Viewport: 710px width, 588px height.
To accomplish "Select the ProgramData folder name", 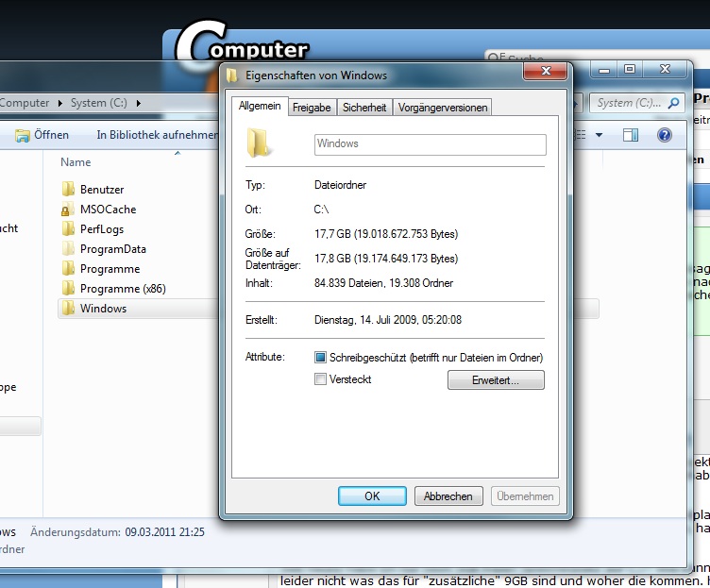I will pyautogui.click(x=113, y=249).
